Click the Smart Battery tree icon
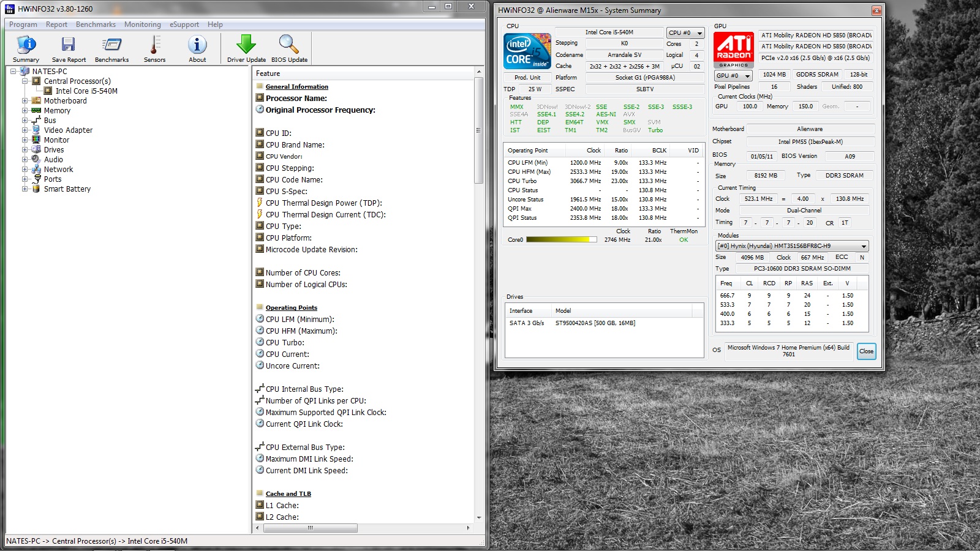 36,189
